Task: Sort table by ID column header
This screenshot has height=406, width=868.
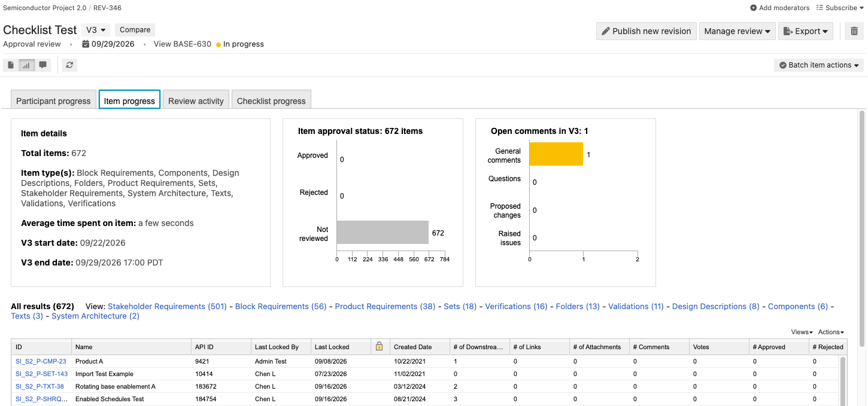Action: tap(41, 347)
